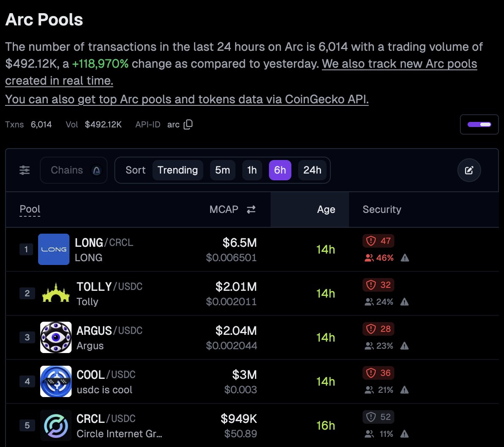This screenshot has width=504, height=447.
Task: Open the CRCL/USDC pool
Action: tap(106, 419)
